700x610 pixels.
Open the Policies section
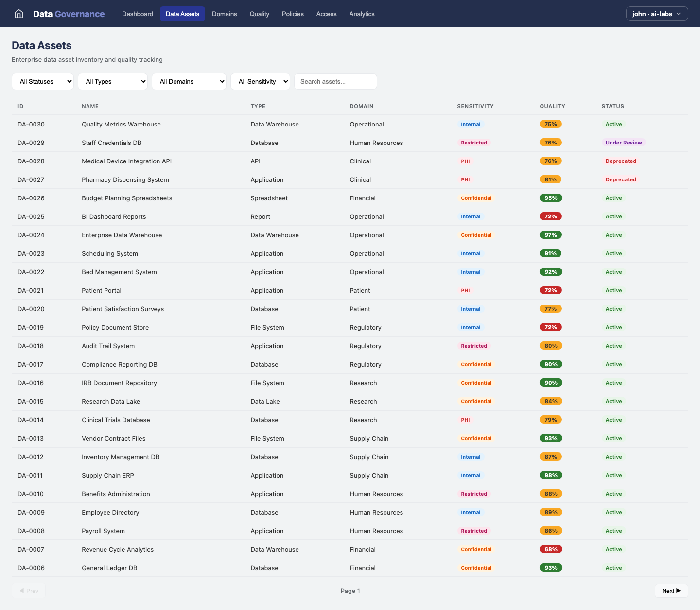click(x=293, y=14)
